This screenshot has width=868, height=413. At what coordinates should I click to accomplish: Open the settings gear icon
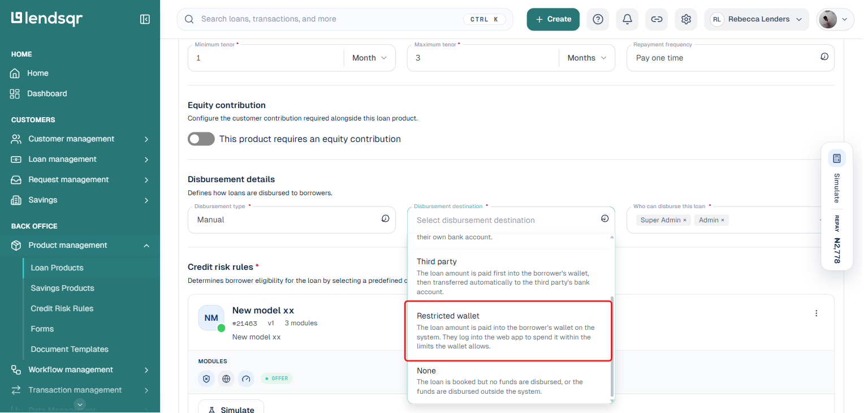click(x=686, y=19)
